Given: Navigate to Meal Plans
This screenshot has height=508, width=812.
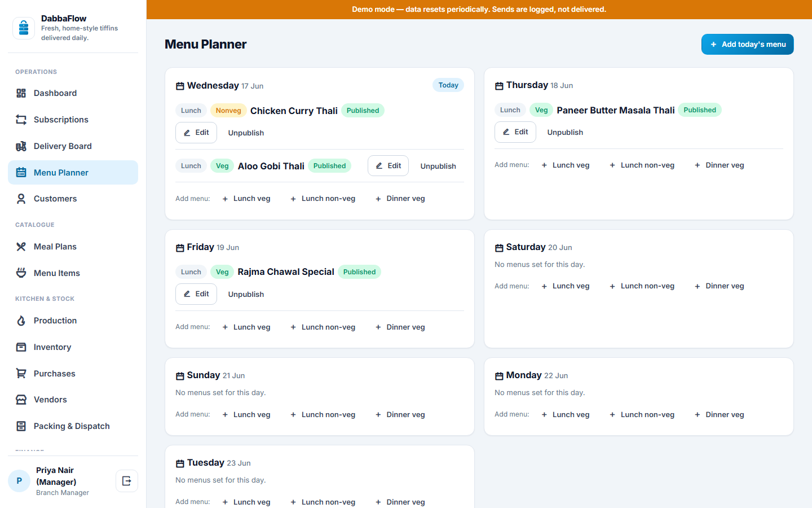Looking at the screenshot, I should (x=73, y=247).
